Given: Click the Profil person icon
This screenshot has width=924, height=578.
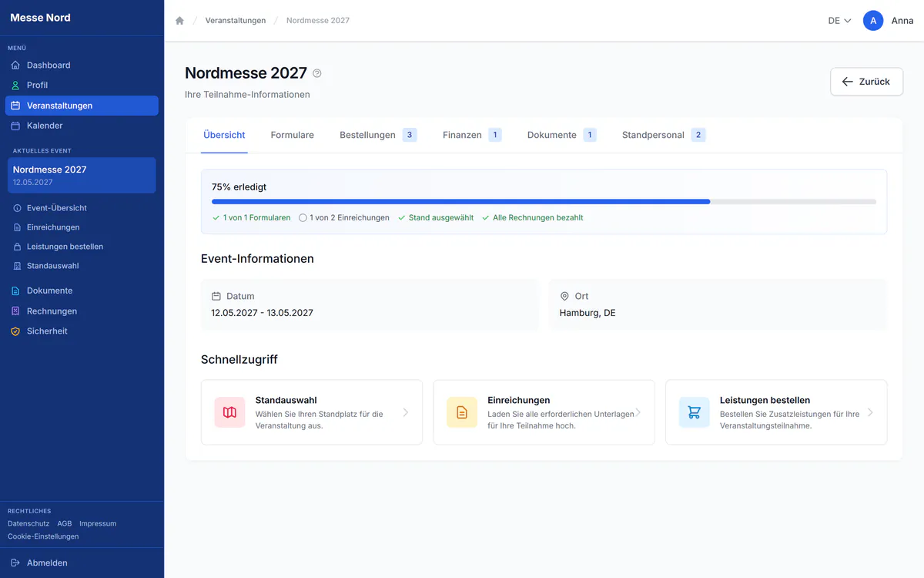Looking at the screenshot, I should point(15,86).
